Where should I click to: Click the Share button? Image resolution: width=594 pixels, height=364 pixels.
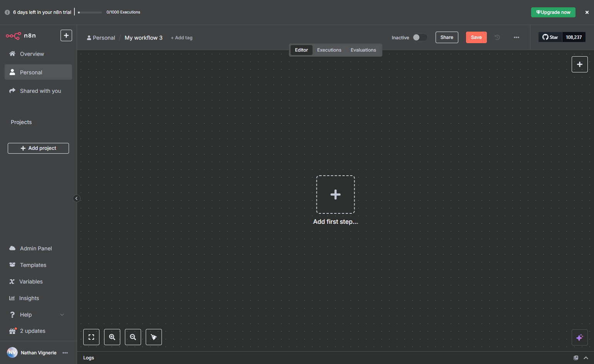point(447,37)
